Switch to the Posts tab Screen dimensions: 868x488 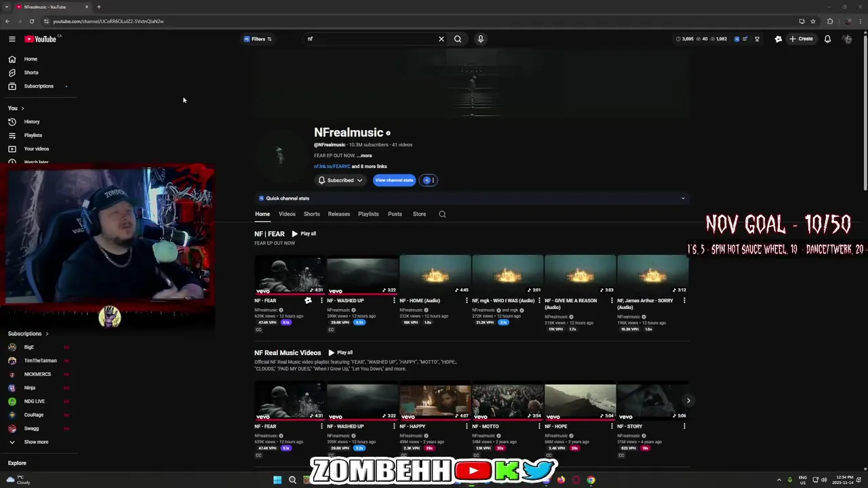pos(395,214)
